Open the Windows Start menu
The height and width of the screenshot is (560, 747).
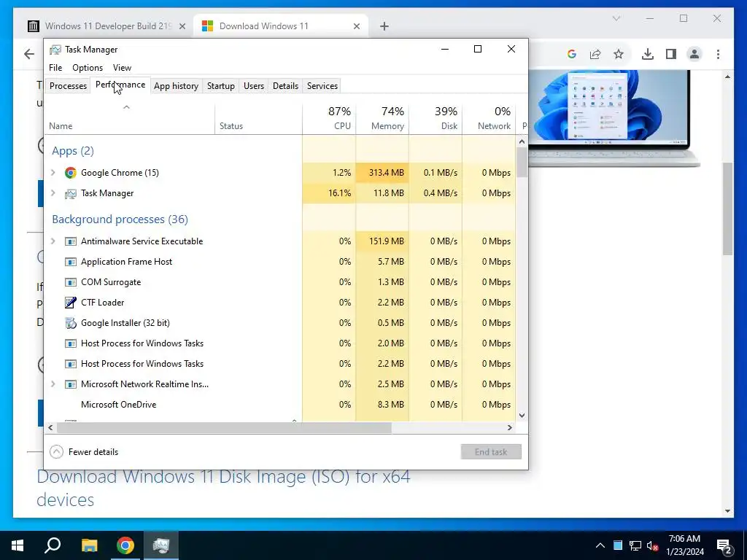click(x=18, y=545)
